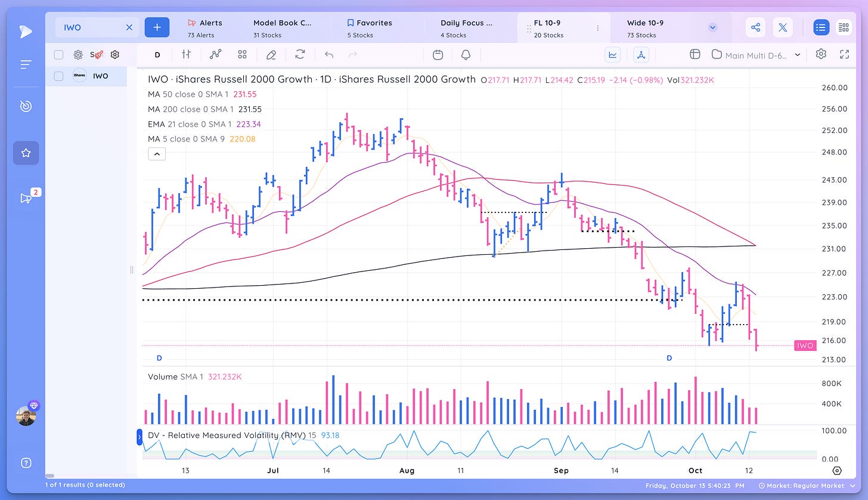Enter fullscreen chart mode

[844, 54]
